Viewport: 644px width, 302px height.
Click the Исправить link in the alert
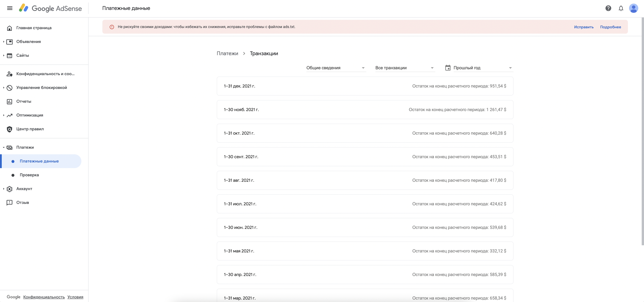[583, 27]
